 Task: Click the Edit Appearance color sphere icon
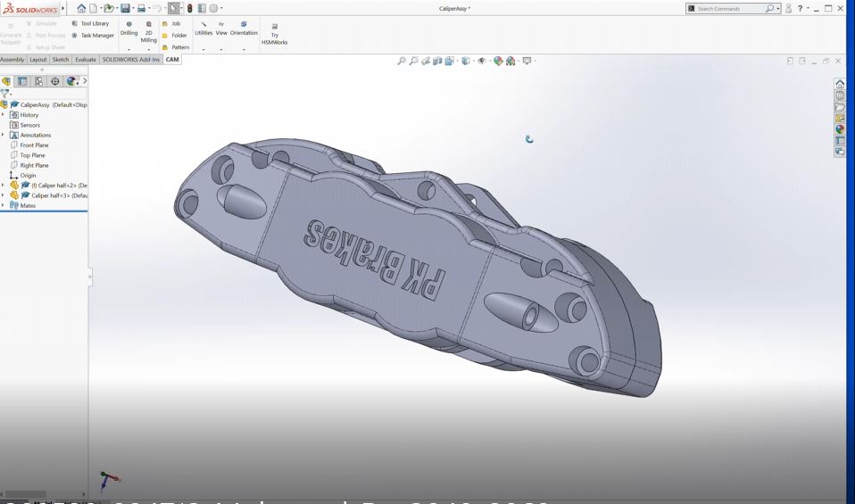[498, 61]
